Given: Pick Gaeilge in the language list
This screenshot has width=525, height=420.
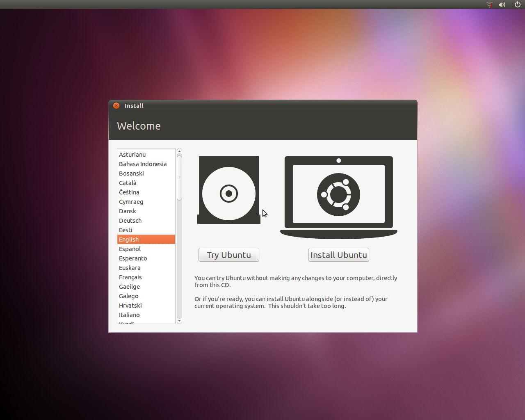Looking at the screenshot, I should pos(146,287).
